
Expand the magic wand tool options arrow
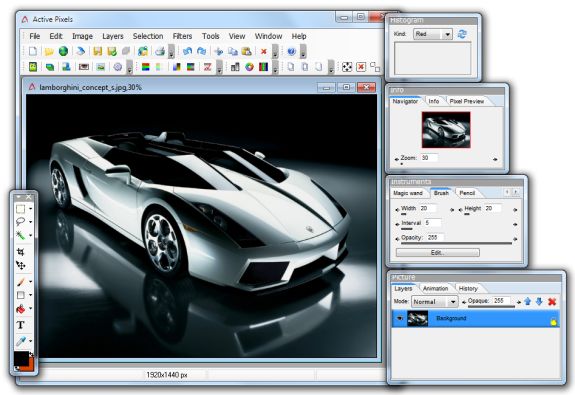click(x=30, y=235)
